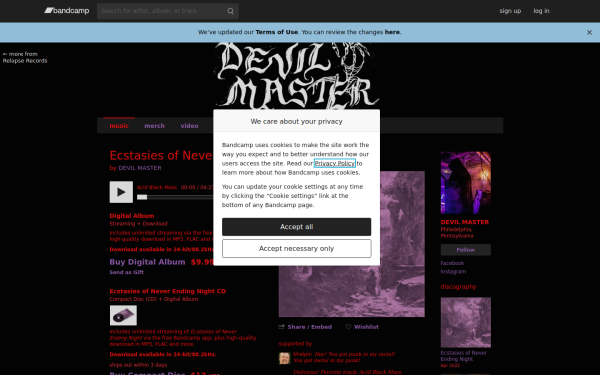Open the Privacy Policy link
The width and height of the screenshot is (600, 375).
pyautogui.click(x=335, y=163)
